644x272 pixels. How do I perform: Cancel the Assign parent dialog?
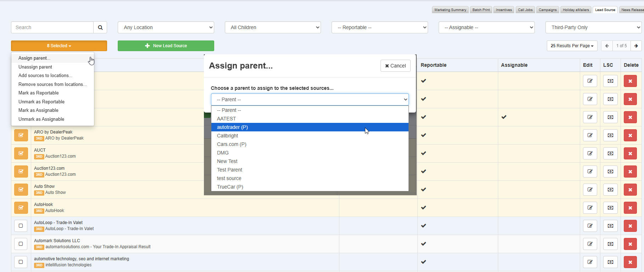tap(395, 66)
